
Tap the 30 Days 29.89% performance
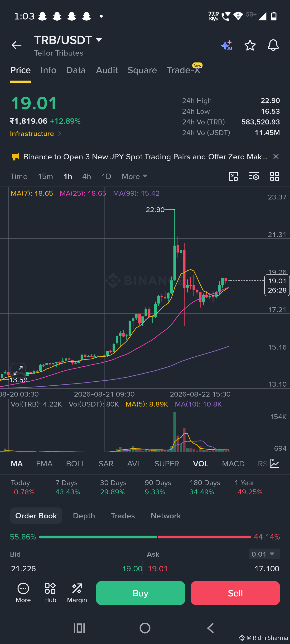click(113, 488)
